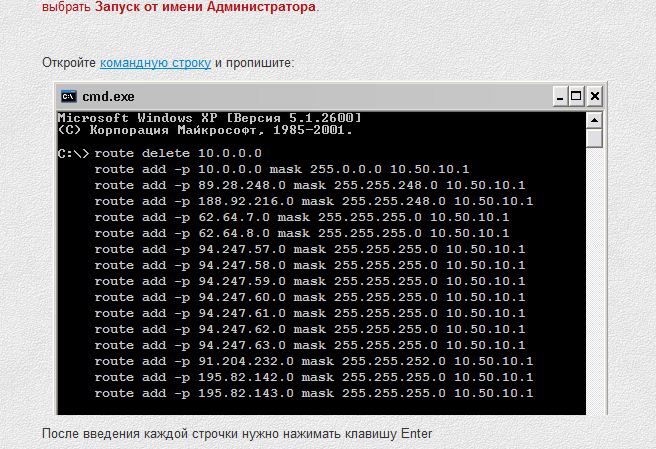The height and width of the screenshot is (449, 656).
Task: Maximize the cmd.exe window
Action: click(x=577, y=97)
